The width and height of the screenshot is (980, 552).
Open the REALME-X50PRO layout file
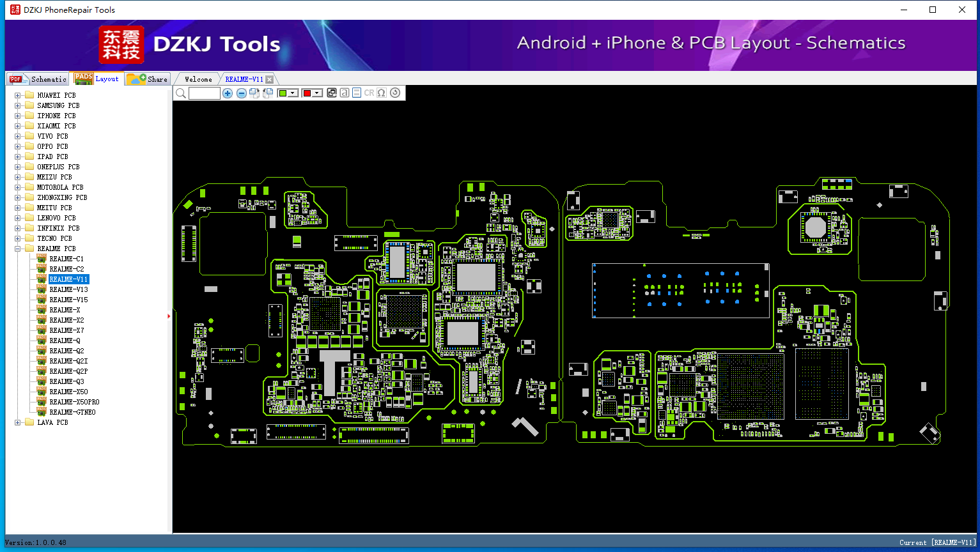pyautogui.click(x=74, y=402)
